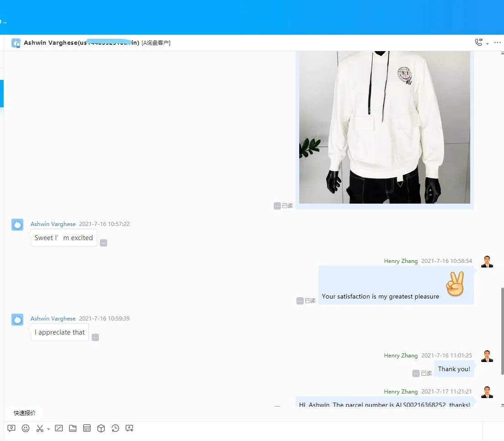Click chat scrollbar thumb on right edge
The height and width of the screenshot is (441, 504).
502,331
